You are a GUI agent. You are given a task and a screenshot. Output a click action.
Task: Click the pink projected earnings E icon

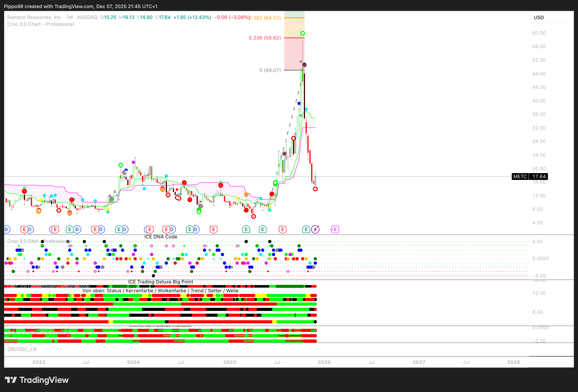[x=335, y=230]
